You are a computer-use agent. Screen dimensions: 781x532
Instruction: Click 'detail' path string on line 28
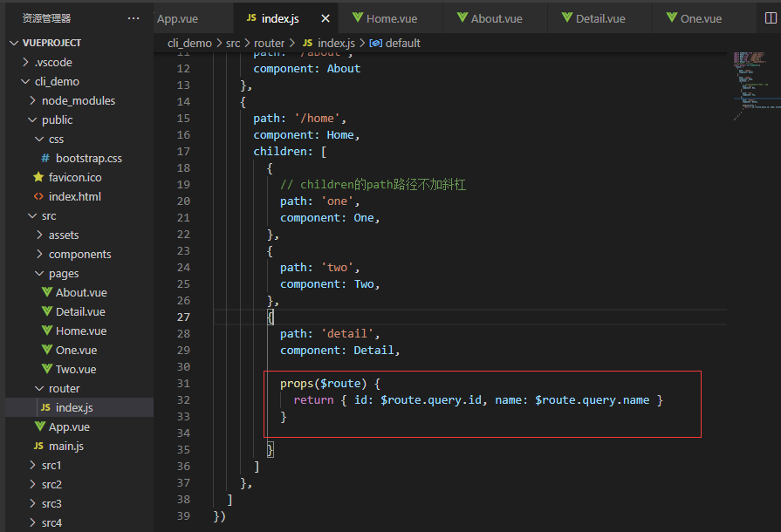(x=346, y=333)
